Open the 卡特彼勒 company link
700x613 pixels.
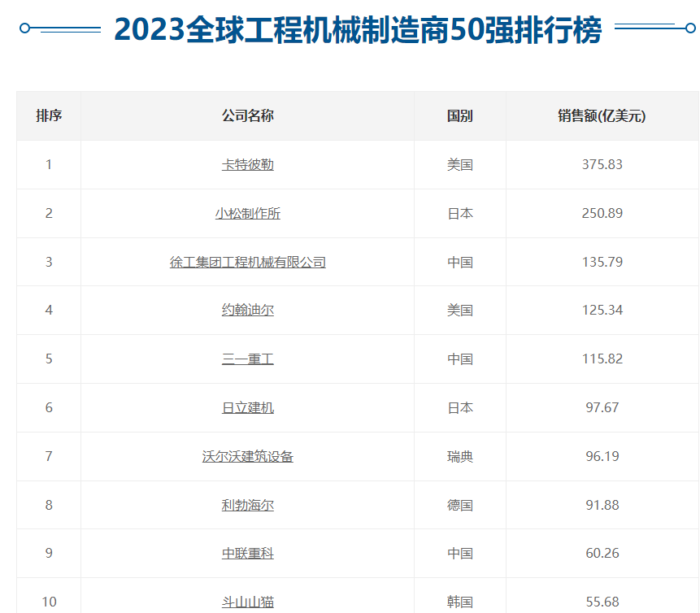(248, 165)
